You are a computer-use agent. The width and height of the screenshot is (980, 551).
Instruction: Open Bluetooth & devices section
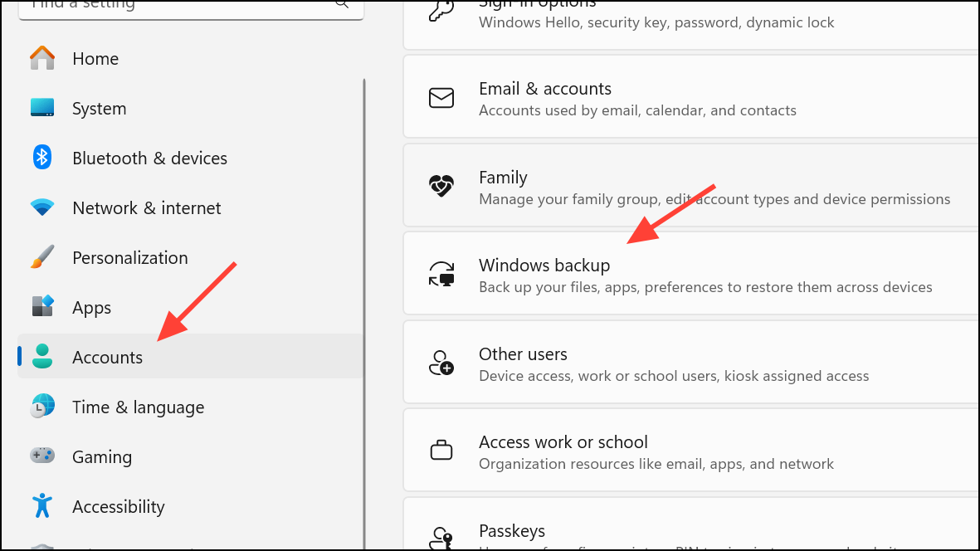tap(191, 158)
